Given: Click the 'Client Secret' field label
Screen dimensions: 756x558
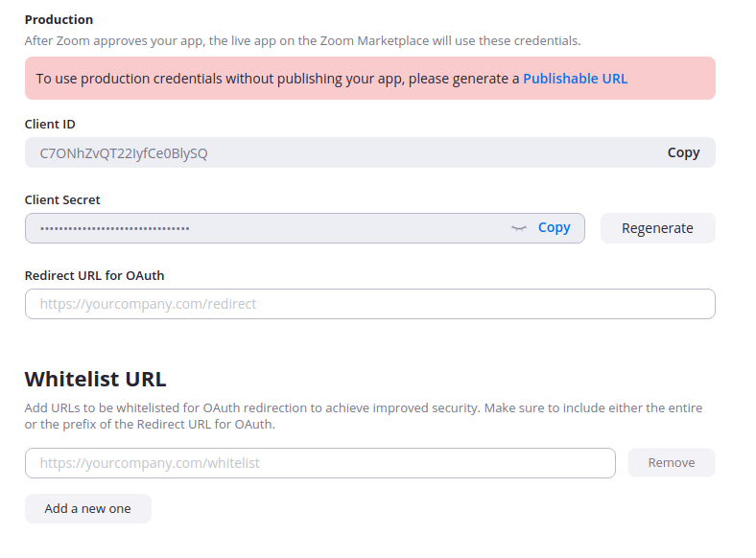Looking at the screenshot, I should pyautogui.click(x=62, y=199).
